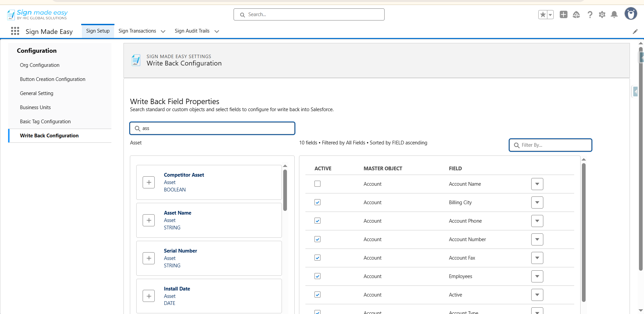
Task: Open the Employees row action dropdown
Action: point(537,276)
